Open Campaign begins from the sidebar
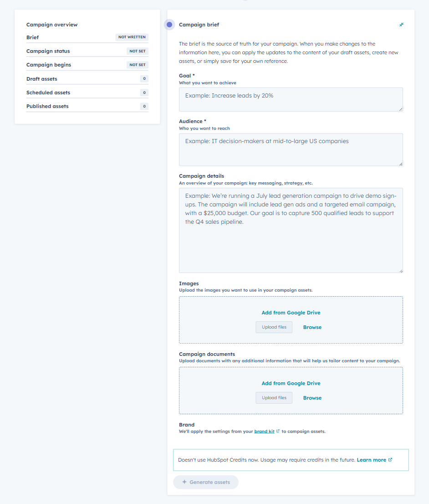Screen dimensions: 429x504 pos(49,65)
